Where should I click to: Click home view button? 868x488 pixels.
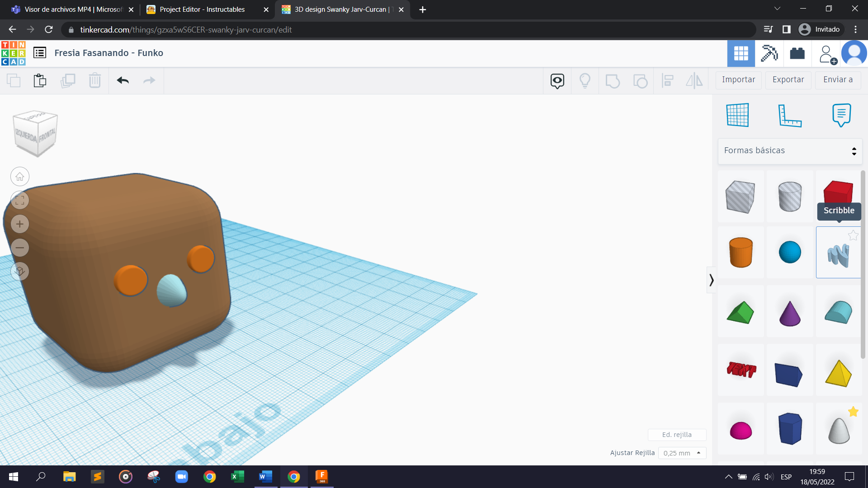20,177
